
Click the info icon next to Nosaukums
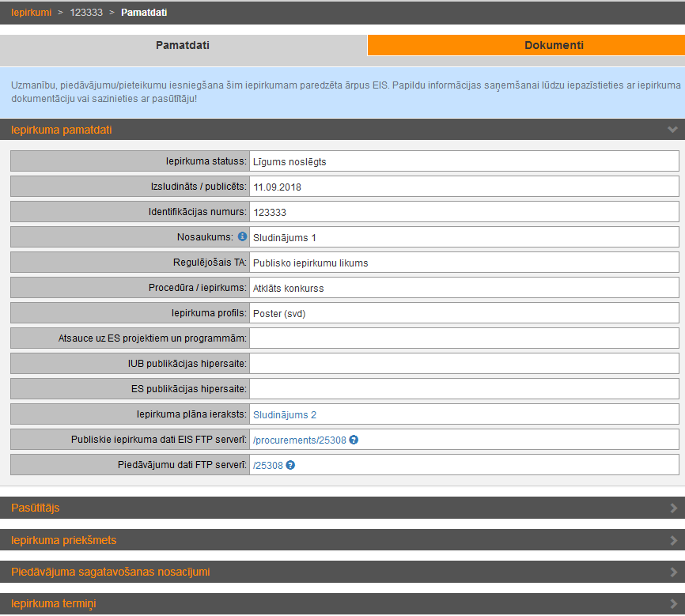(242, 236)
